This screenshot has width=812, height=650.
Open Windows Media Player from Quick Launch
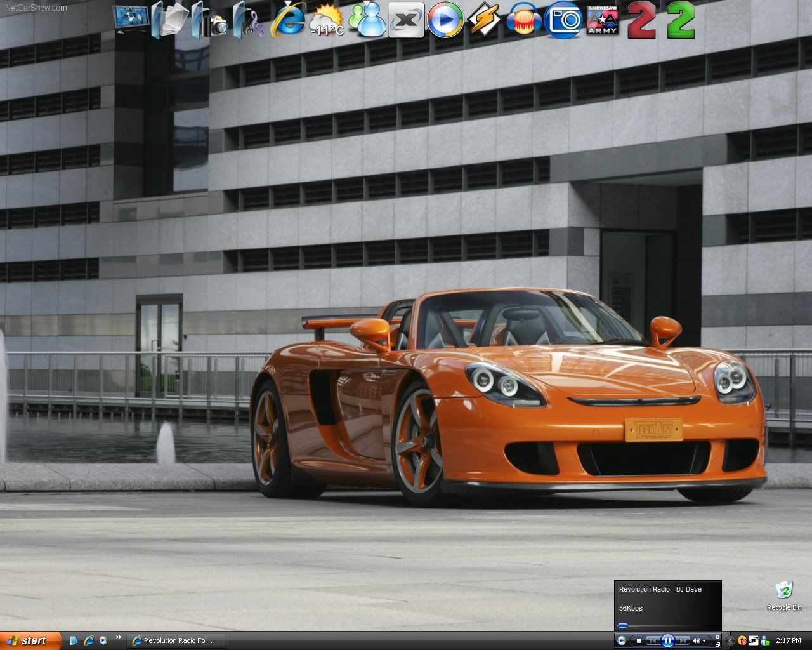pyautogui.click(x=103, y=640)
